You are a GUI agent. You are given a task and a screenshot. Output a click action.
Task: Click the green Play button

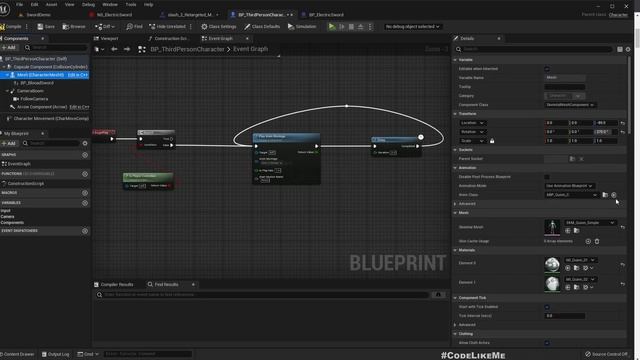pyautogui.click(x=332, y=27)
